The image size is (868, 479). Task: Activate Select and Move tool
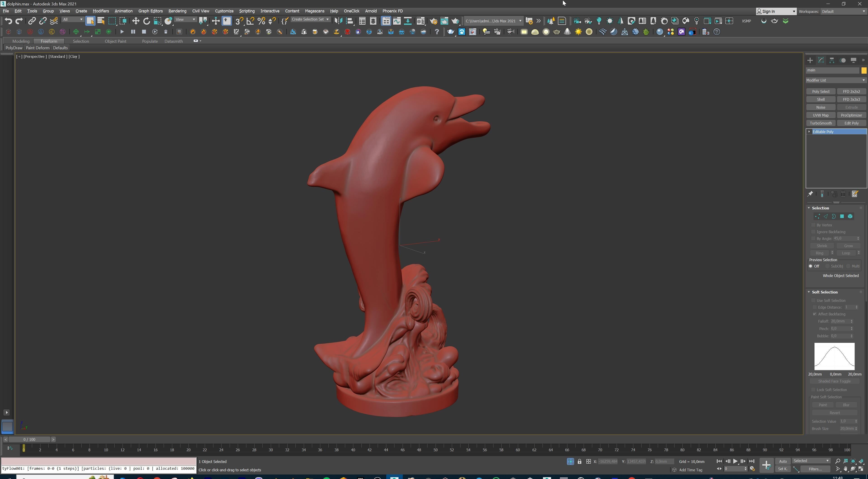point(135,21)
